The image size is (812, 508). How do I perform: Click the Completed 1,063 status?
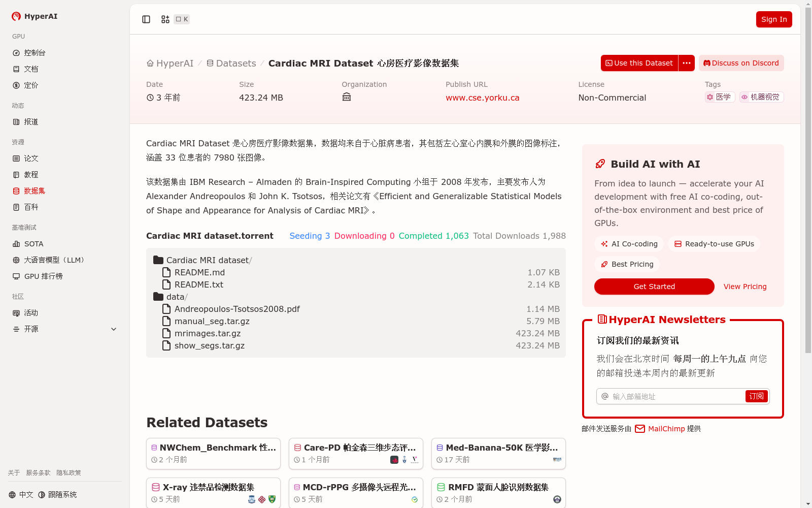[x=433, y=236]
